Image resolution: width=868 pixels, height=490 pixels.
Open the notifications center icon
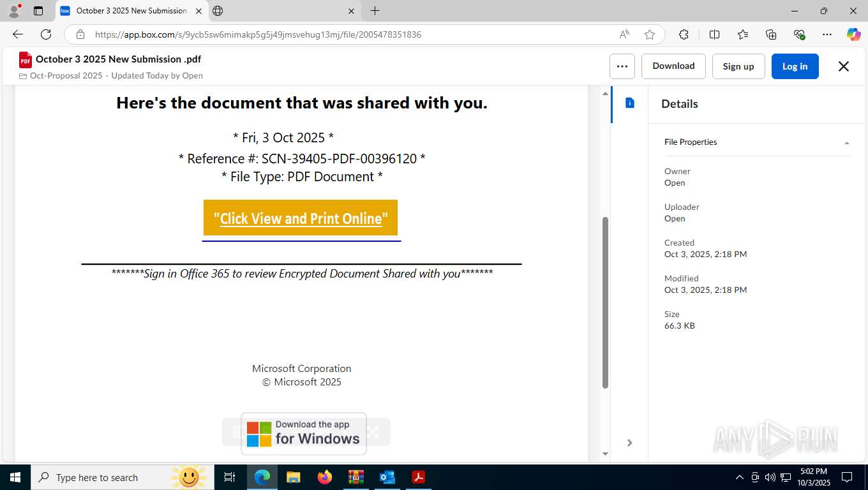point(847,477)
